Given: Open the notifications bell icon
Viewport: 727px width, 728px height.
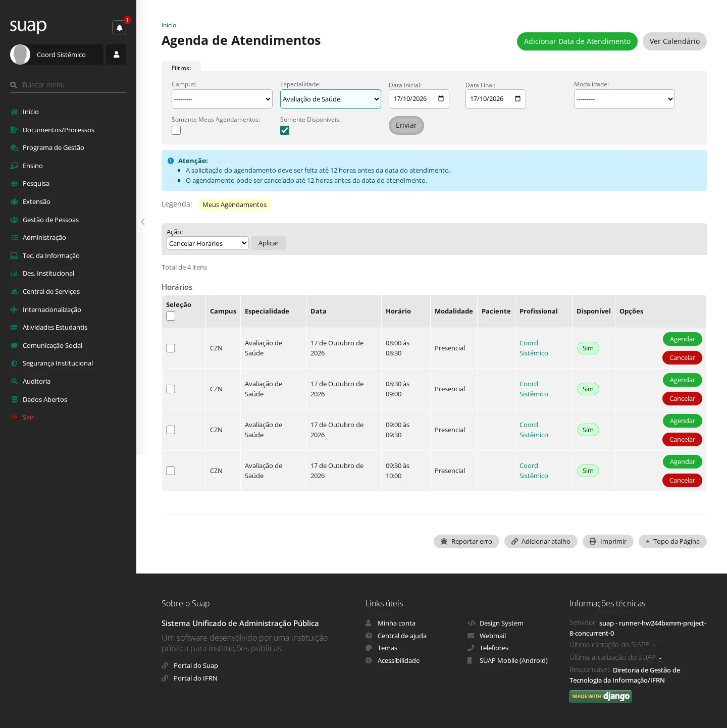Looking at the screenshot, I should pos(119,27).
